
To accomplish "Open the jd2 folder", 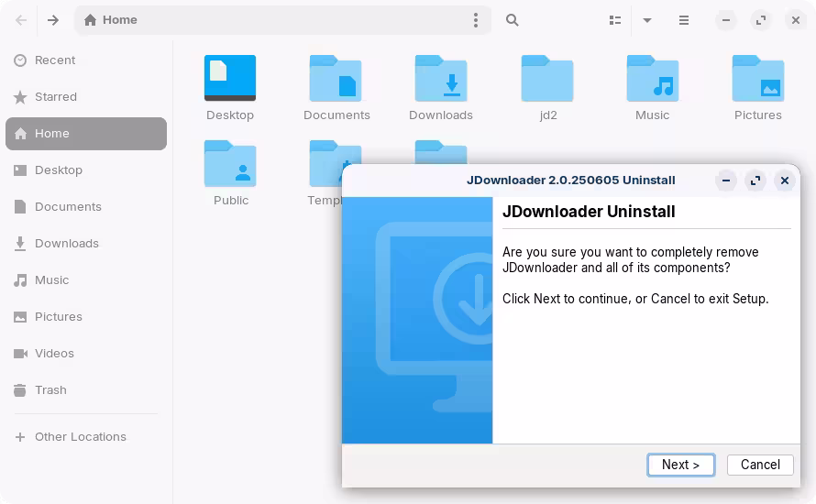I will pos(547,80).
